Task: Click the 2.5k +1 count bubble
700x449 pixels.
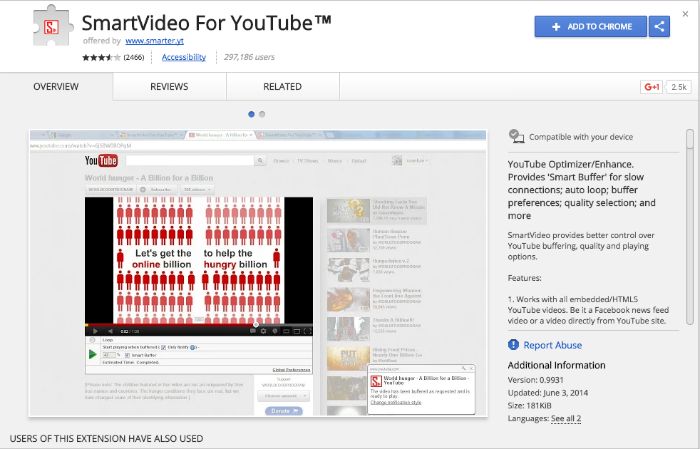Action: pos(679,87)
